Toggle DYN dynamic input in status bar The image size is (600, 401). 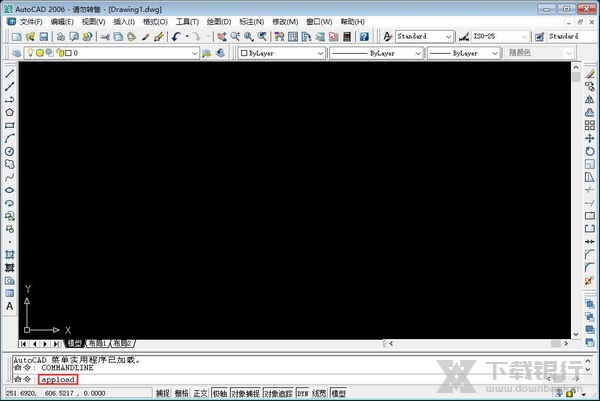coord(302,394)
